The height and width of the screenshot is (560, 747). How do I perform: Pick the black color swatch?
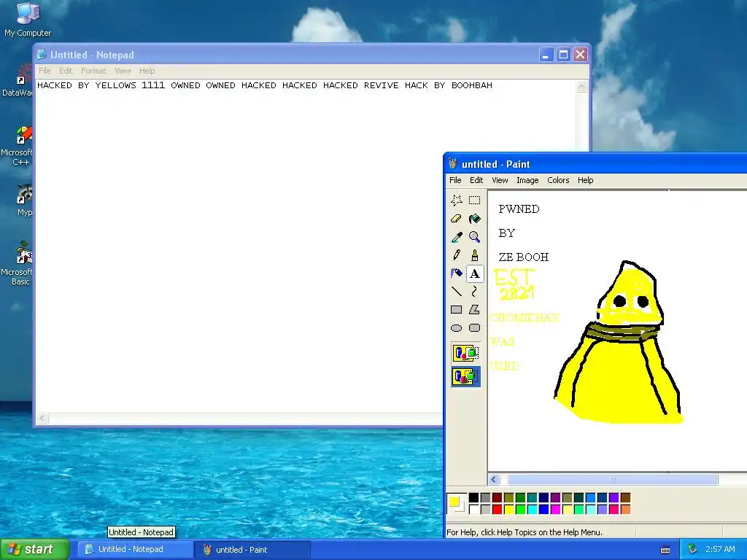473,498
